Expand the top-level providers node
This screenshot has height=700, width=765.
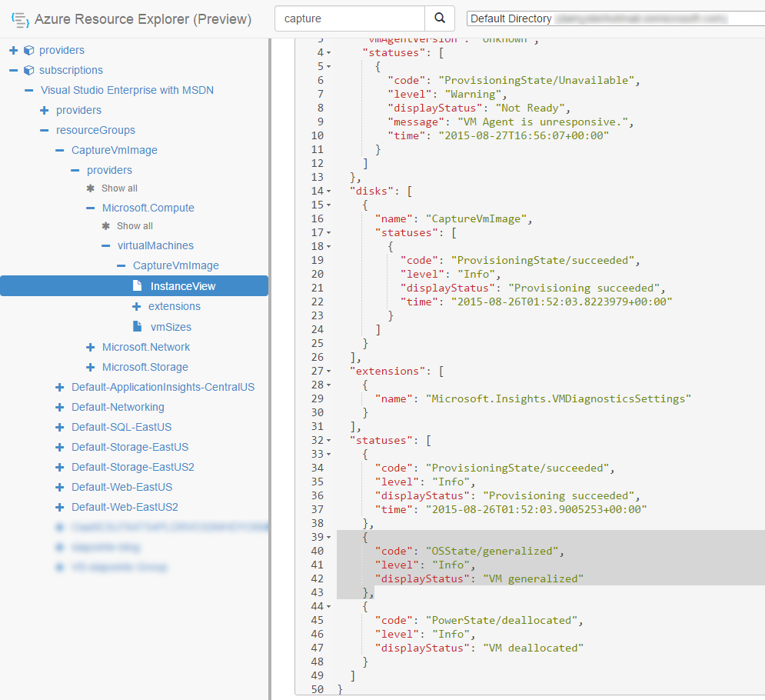[x=14, y=50]
